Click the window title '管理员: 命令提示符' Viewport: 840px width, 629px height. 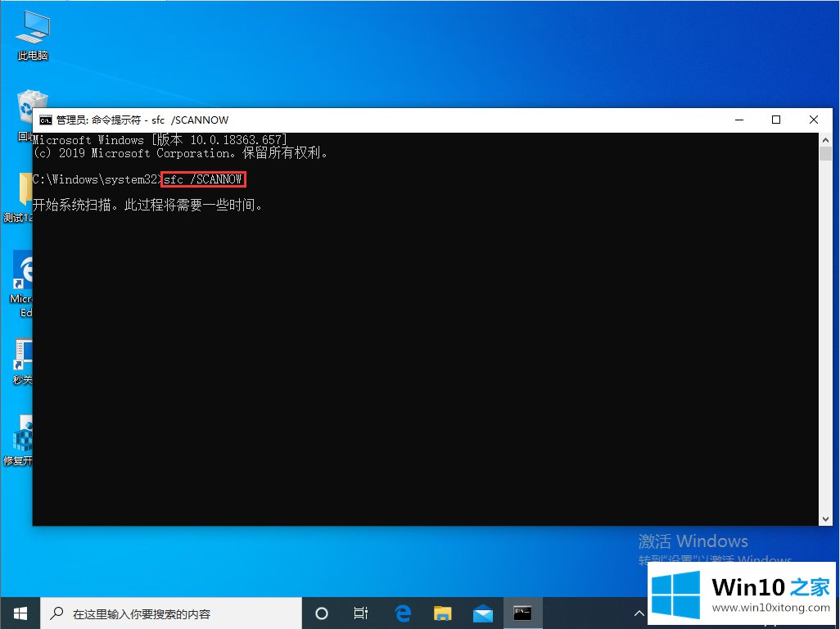coord(98,120)
